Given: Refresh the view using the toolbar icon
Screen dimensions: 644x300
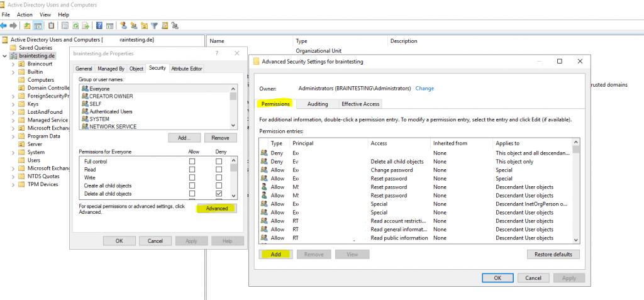Looking at the screenshot, I should coord(75,26).
